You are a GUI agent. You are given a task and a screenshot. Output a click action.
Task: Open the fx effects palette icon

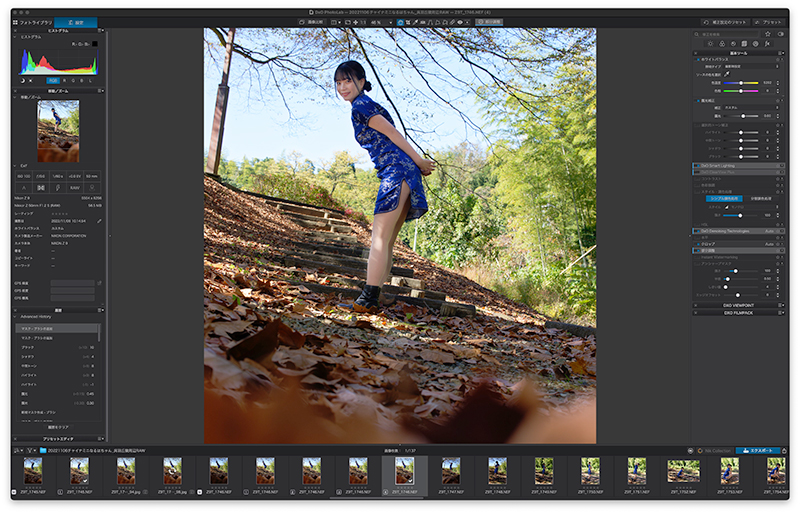[x=767, y=44]
